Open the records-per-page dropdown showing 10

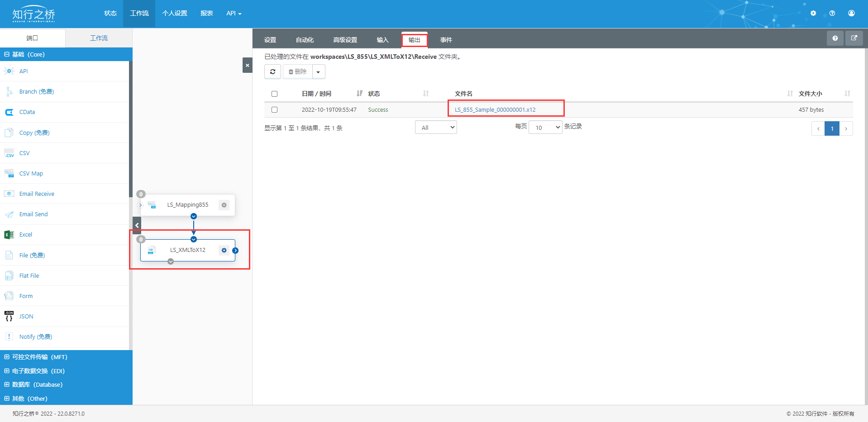click(545, 128)
